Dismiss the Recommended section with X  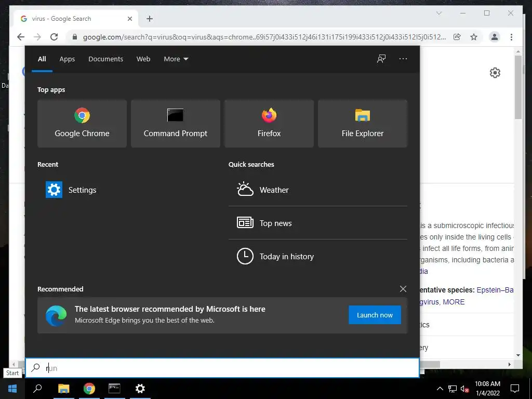click(x=403, y=289)
